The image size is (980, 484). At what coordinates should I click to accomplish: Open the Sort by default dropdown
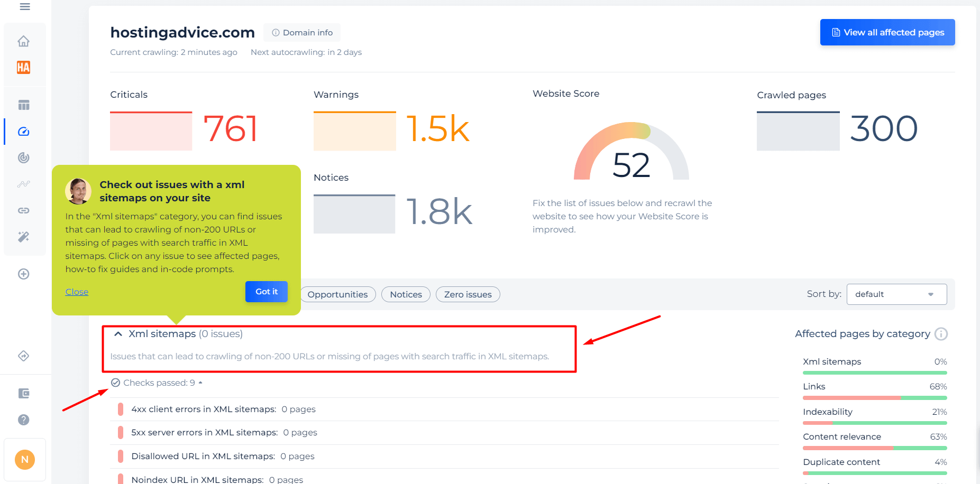coord(896,294)
